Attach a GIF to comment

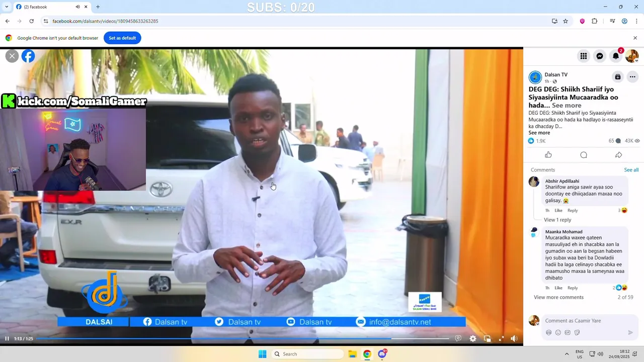click(568, 332)
